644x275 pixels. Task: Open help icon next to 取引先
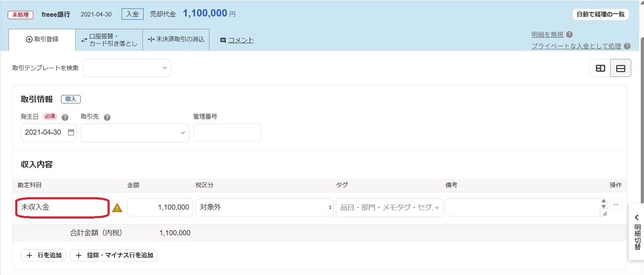(x=107, y=117)
